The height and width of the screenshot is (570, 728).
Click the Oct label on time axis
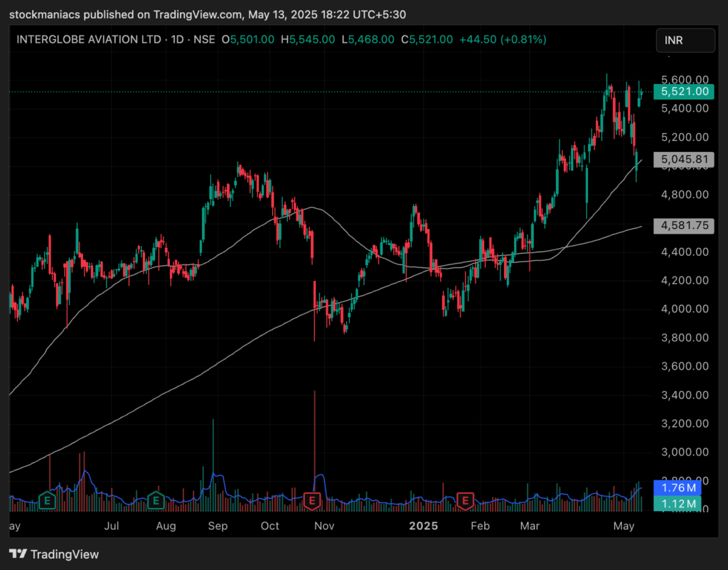pos(269,526)
